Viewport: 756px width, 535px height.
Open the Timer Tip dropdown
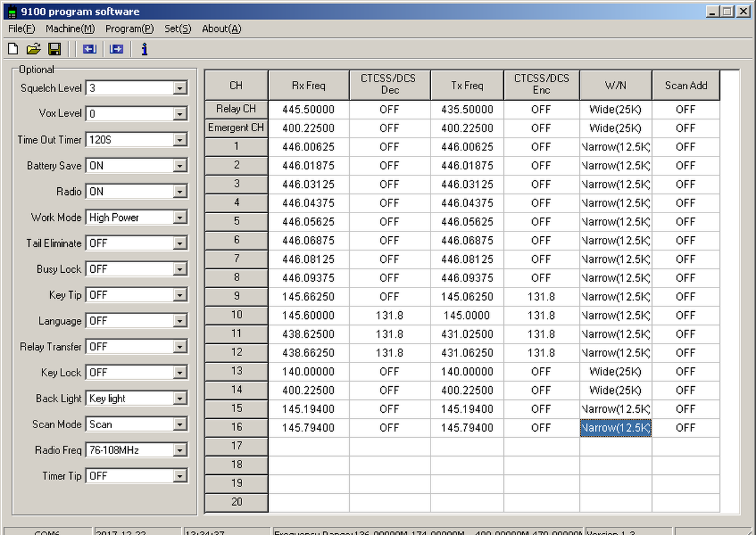180,476
